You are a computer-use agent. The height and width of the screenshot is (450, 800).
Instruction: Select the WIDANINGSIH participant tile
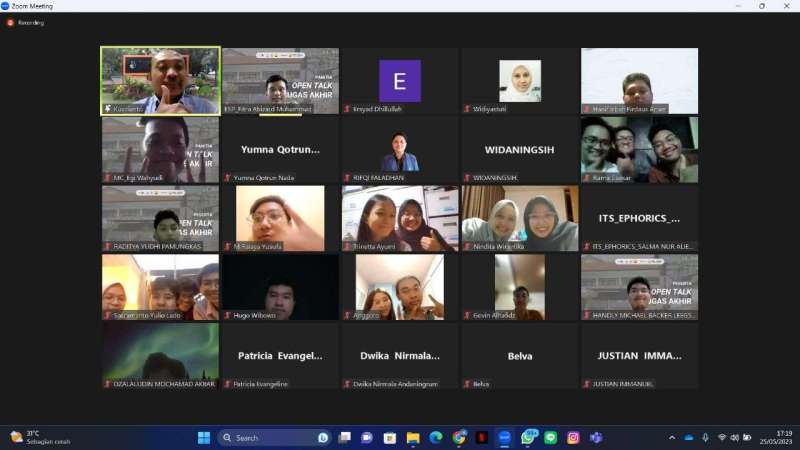coord(520,149)
